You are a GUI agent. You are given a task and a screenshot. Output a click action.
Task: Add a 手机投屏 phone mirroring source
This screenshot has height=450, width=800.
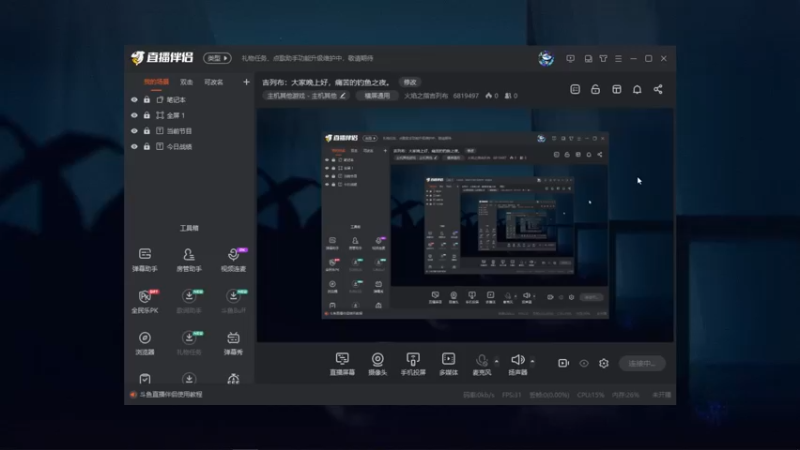(413, 364)
